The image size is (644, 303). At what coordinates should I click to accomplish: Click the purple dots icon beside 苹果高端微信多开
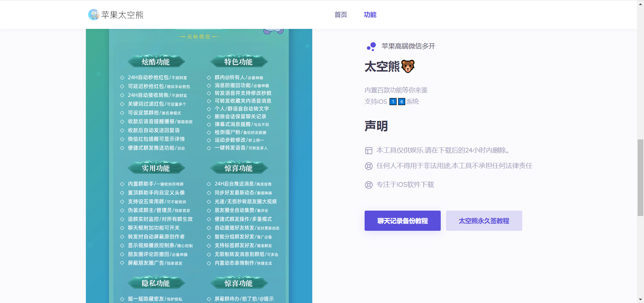click(x=371, y=46)
